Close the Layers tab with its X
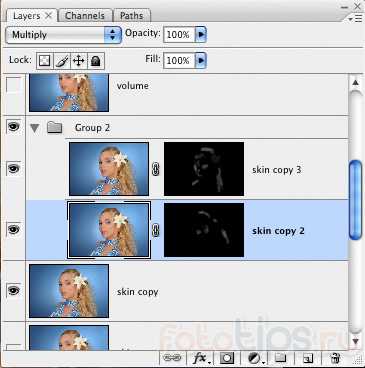365x368 pixels. [49, 15]
